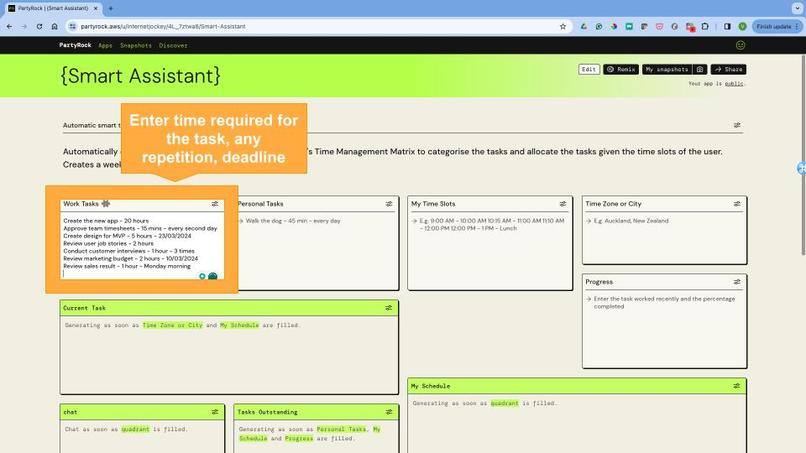
Task: Open a new browser tab
Action: click(111, 9)
